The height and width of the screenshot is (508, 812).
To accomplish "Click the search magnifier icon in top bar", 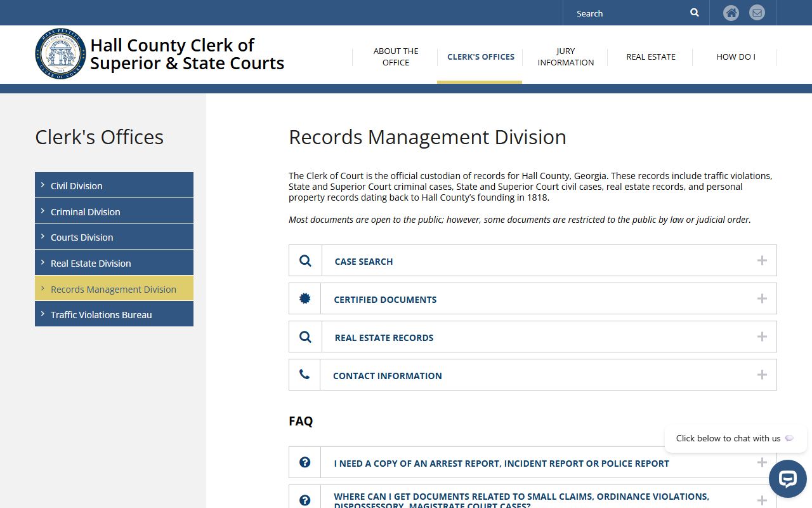I will click(695, 13).
